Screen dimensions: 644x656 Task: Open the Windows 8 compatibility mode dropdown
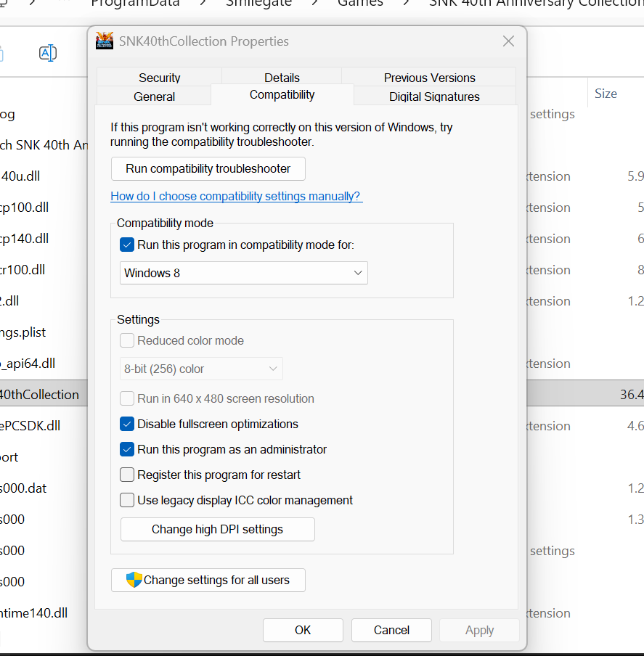[x=243, y=273]
